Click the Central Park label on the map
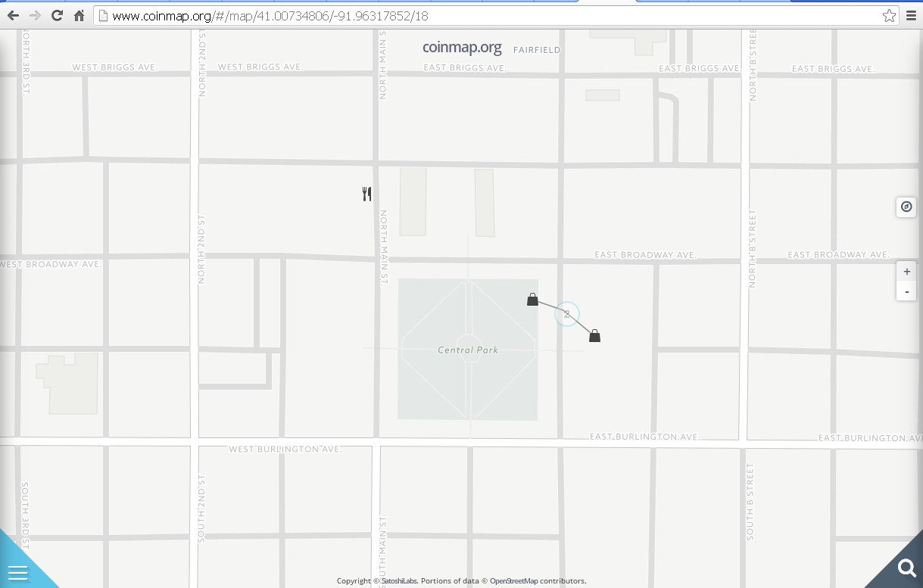The height and width of the screenshot is (588, 923). pyautogui.click(x=468, y=350)
